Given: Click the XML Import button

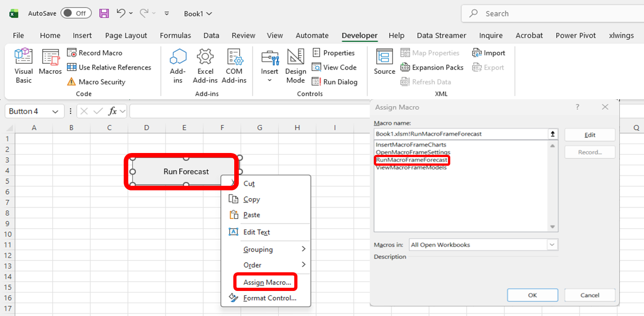Looking at the screenshot, I should pos(488,53).
